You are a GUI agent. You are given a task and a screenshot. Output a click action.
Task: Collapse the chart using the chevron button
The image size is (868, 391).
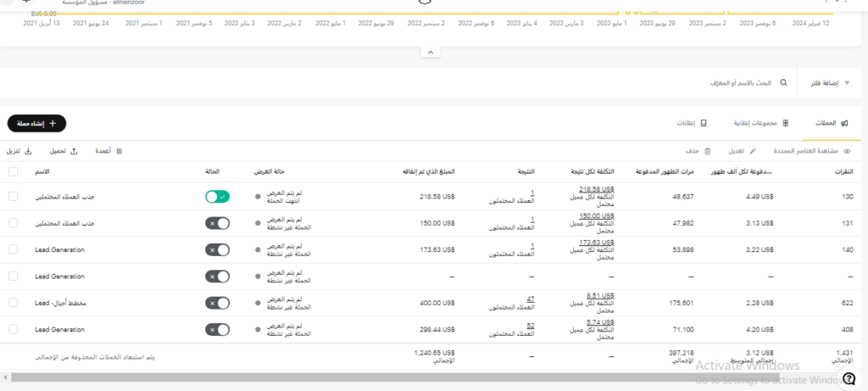431,53
